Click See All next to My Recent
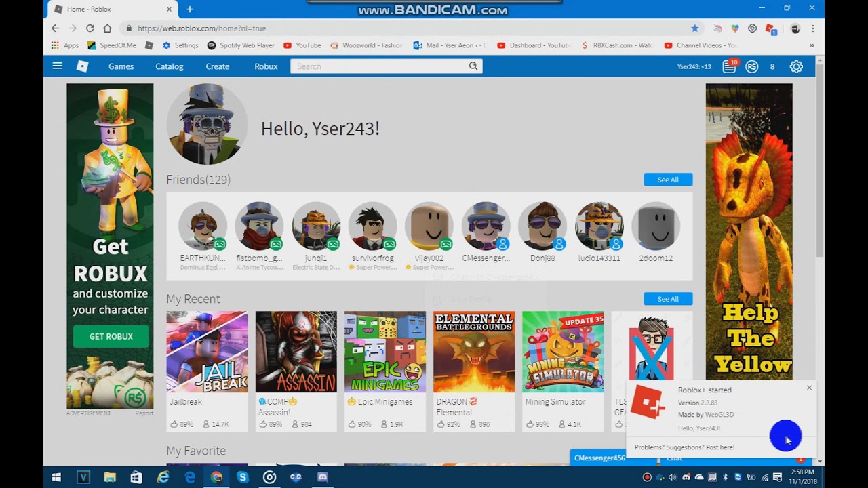Viewport: 868px width, 488px height. [668, 299]
